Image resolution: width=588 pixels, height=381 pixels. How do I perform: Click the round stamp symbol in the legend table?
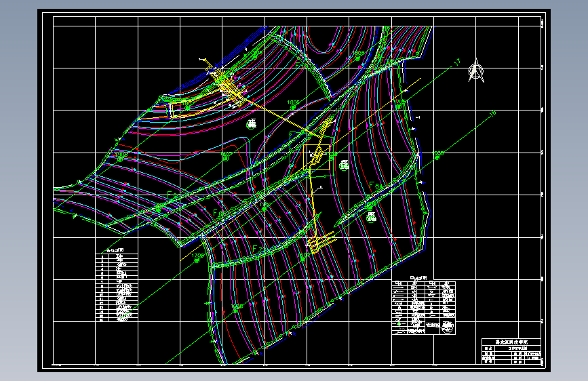pos(447,327)
